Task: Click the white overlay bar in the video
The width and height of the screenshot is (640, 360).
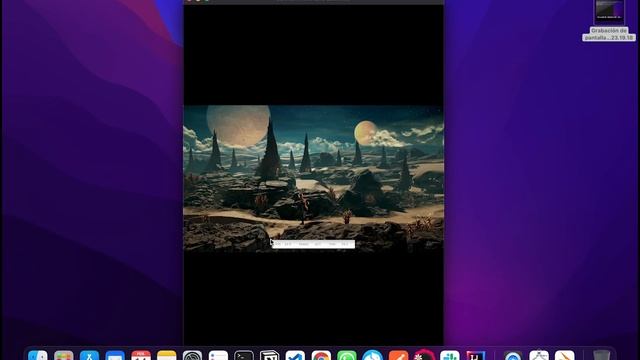Action: pos(313,244)
